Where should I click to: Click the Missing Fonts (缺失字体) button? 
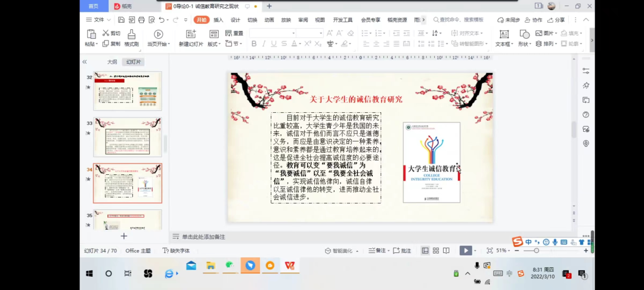coord(177,251)
